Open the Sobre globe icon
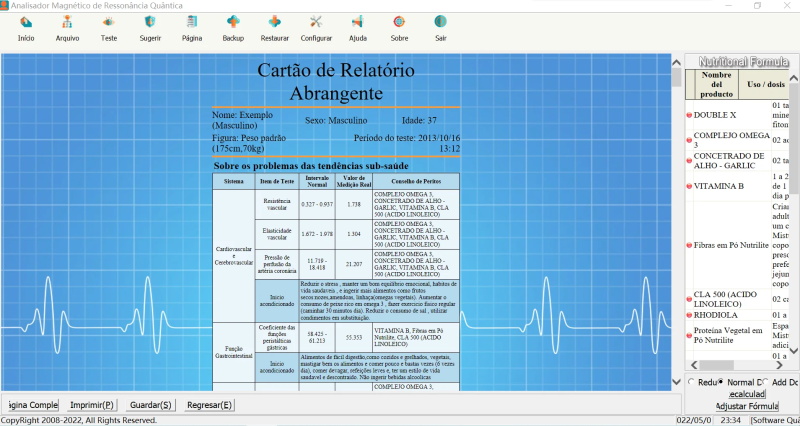 click(399, 22)
